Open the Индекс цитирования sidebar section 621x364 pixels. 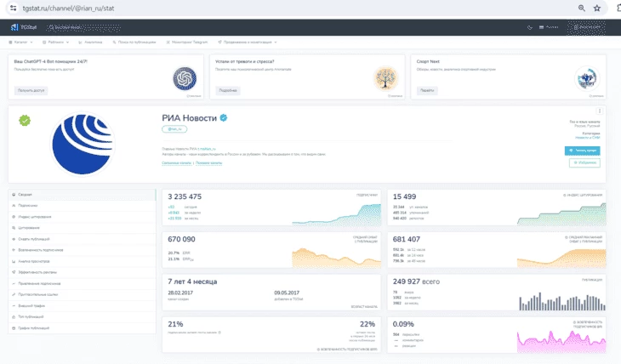pyautogui.click(x=82, y=217)
